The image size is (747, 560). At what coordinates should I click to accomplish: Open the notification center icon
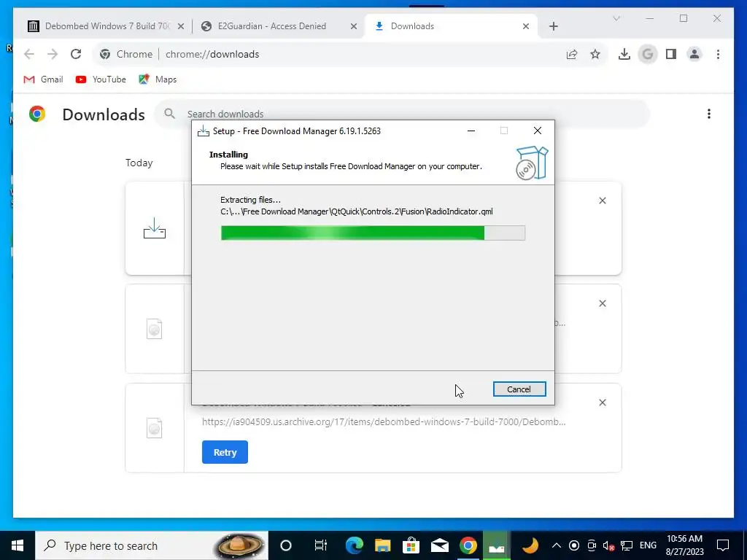(x=723, y=545)
